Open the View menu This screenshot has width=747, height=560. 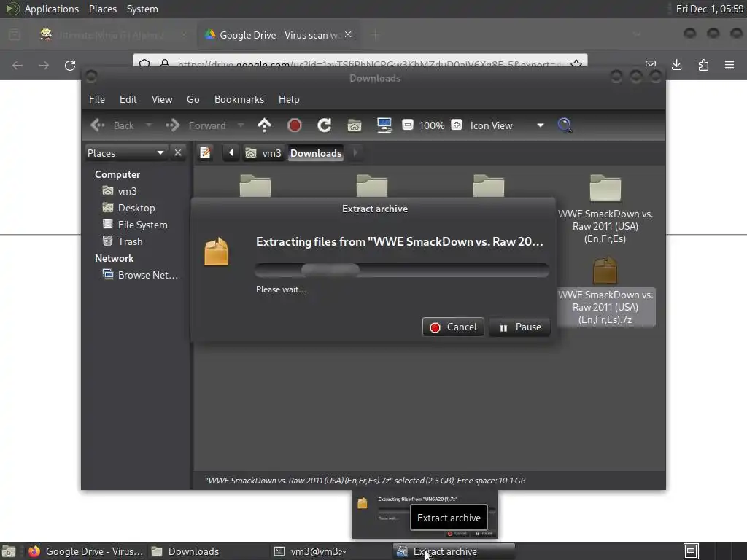(162, 99)
